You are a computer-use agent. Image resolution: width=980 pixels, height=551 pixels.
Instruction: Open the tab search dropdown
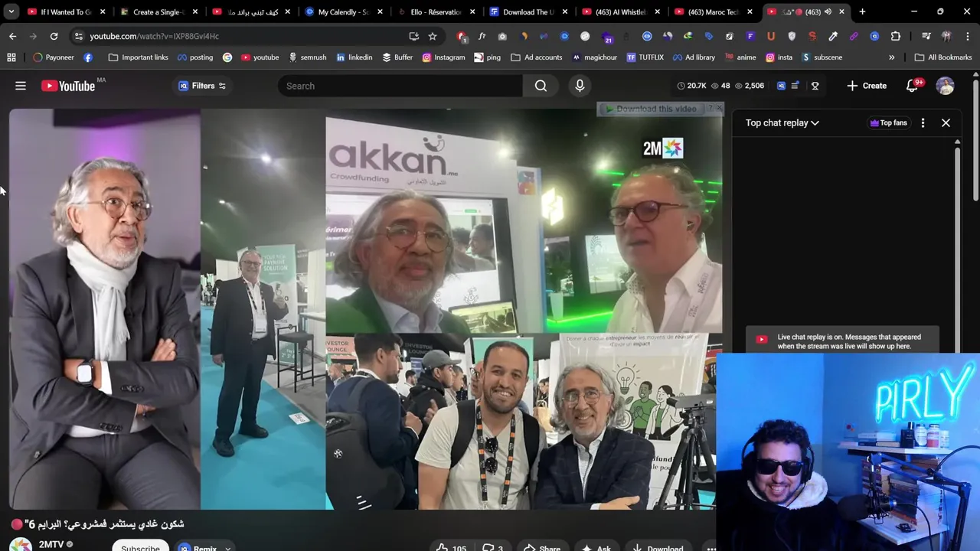click(x=11, y=11)
